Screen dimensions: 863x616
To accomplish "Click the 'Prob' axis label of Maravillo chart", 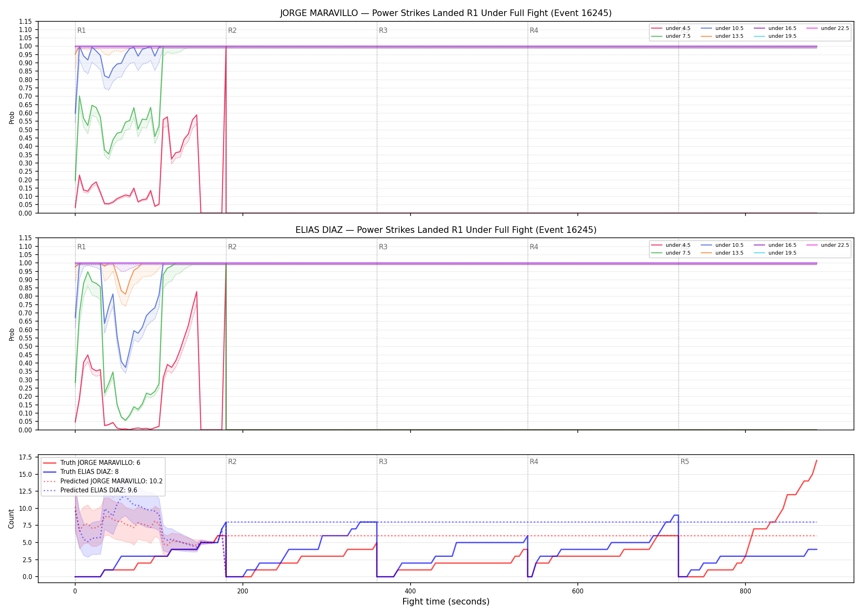I will click(12, 117).
